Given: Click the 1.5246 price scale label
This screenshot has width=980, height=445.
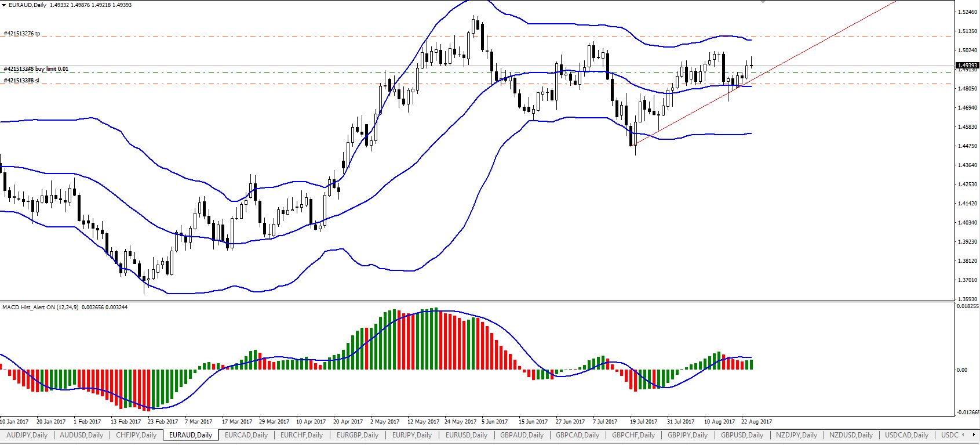Looking at the screenshot, I should 968,12.
